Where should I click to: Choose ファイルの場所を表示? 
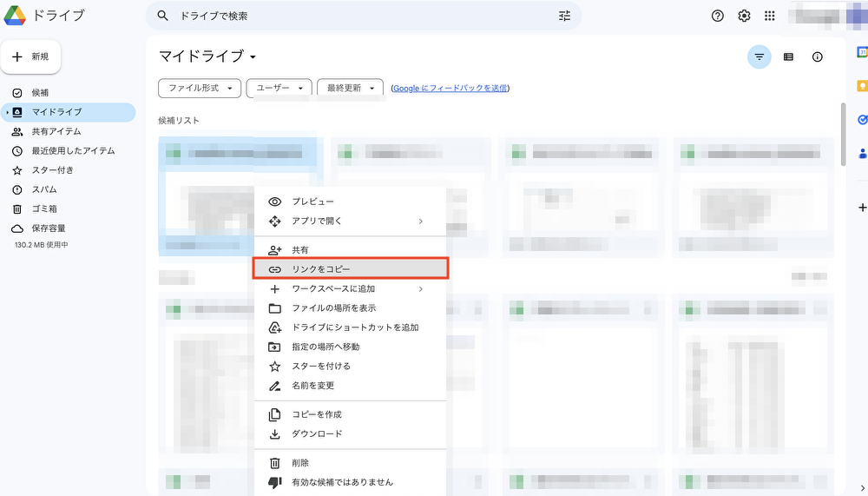(350, 308)
